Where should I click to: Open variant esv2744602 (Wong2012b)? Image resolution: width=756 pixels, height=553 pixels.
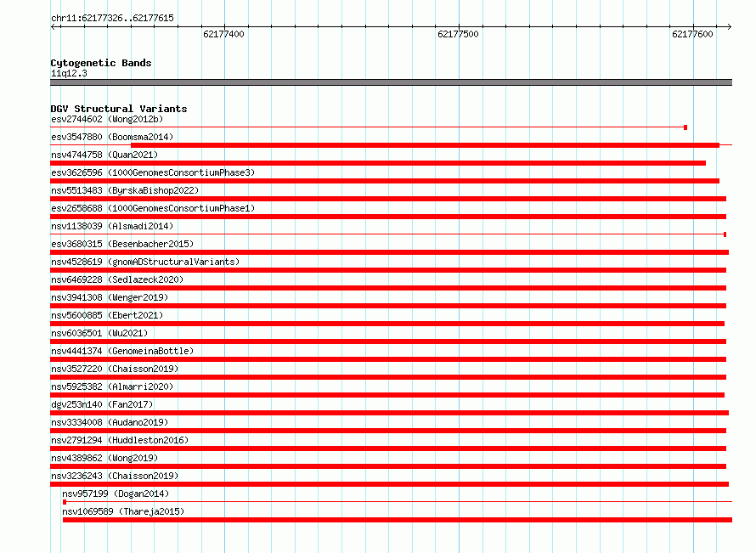[107, 119]
